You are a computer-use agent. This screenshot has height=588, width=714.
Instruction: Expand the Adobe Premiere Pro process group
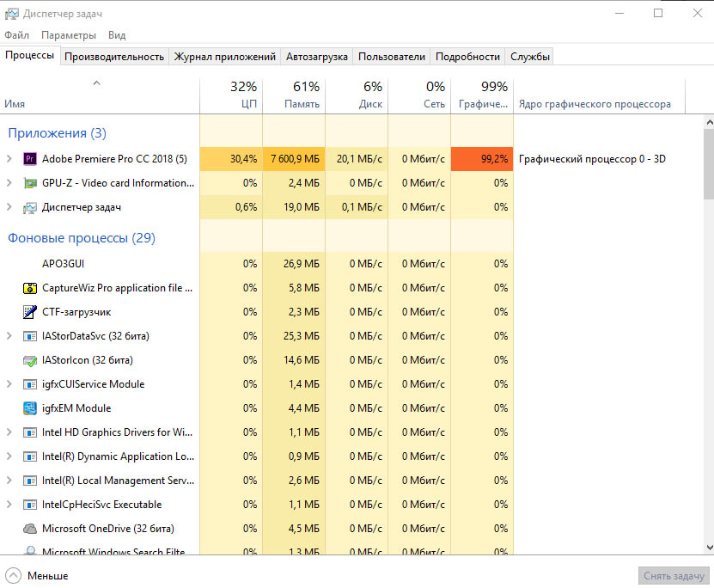[x=9, y=158]
